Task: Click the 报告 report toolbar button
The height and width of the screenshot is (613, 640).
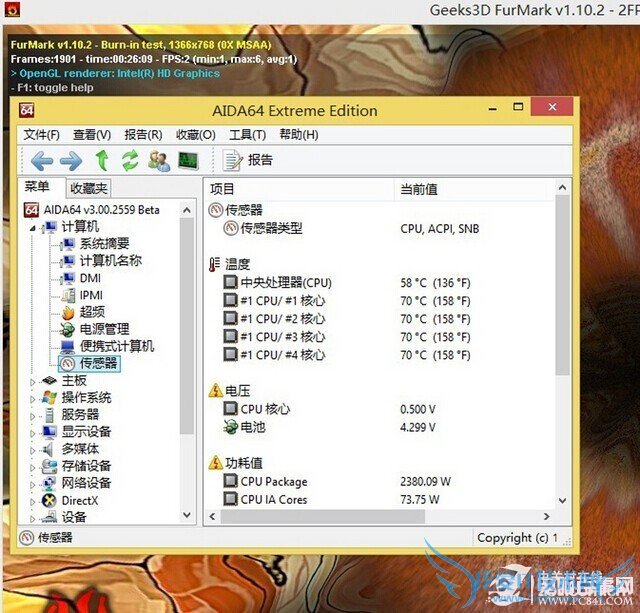Action: (248, 160)
